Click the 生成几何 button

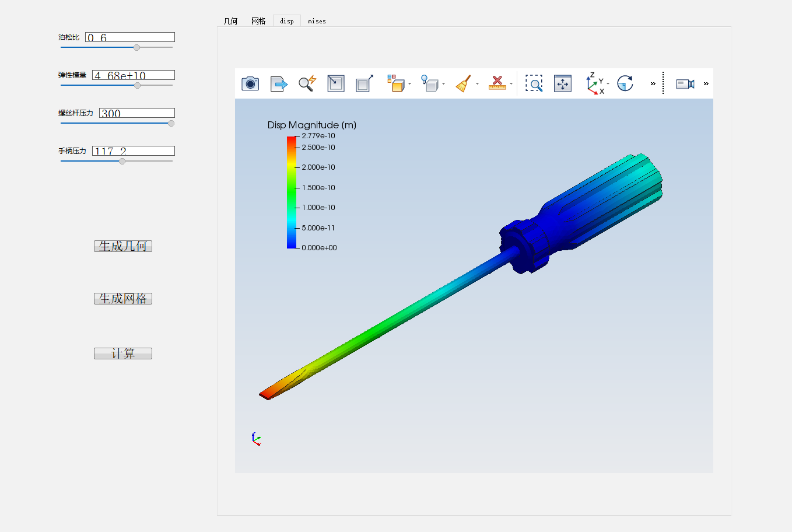click(x=123, y=246)
